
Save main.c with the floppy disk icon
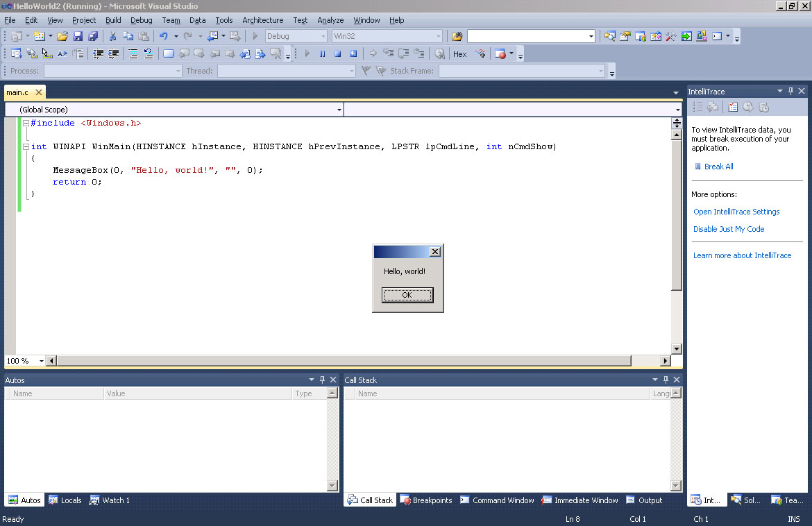tap(78, 36)
